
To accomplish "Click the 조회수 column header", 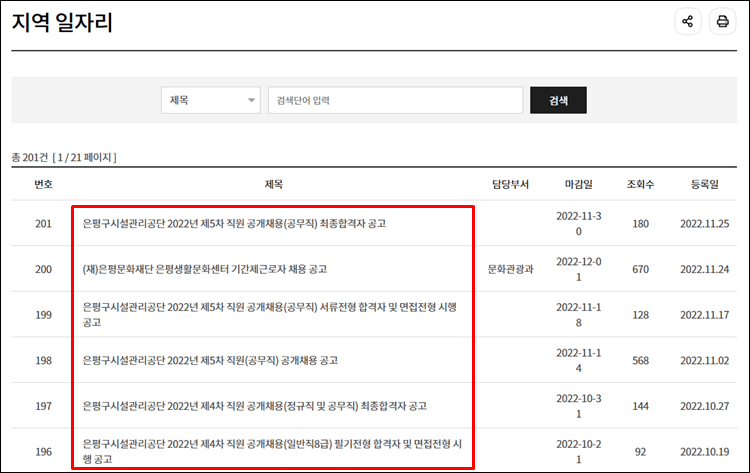I will pos(640,184).
